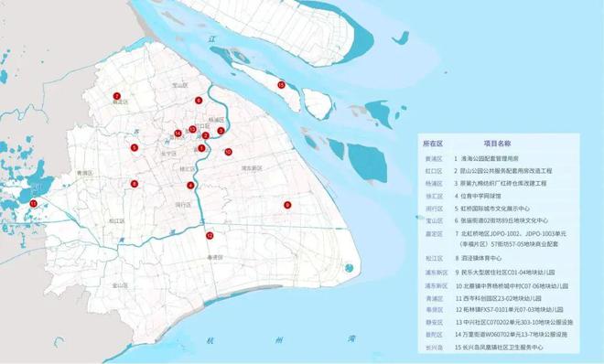Click red map marker number 1

click(201, 148)
